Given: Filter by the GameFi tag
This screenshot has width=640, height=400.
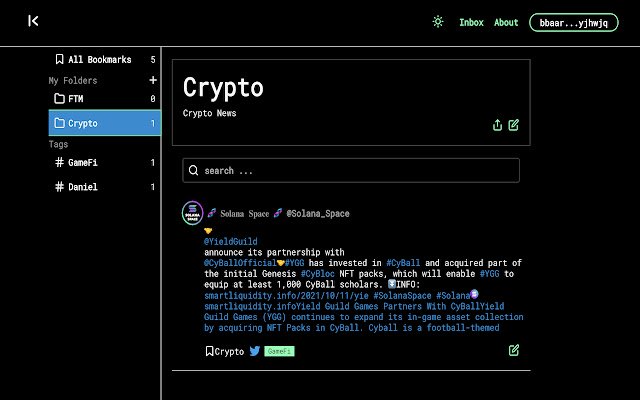Looking at the screenshot, I should 105,162.
